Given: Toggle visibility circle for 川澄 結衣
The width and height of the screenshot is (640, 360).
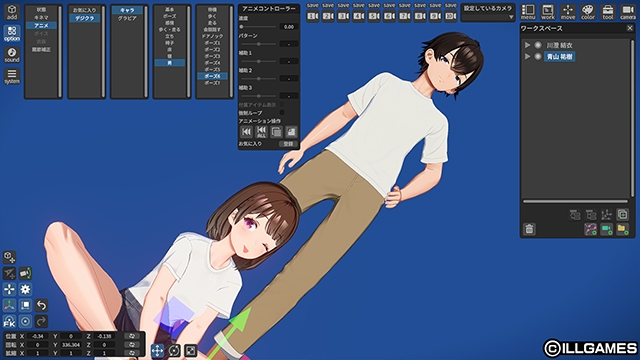Looking at the screenshot, I should [x=538, y=45].
